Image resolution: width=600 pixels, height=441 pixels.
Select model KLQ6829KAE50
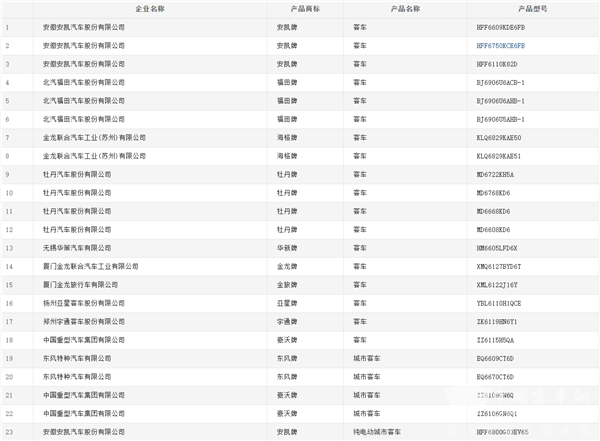click(499, 137)
